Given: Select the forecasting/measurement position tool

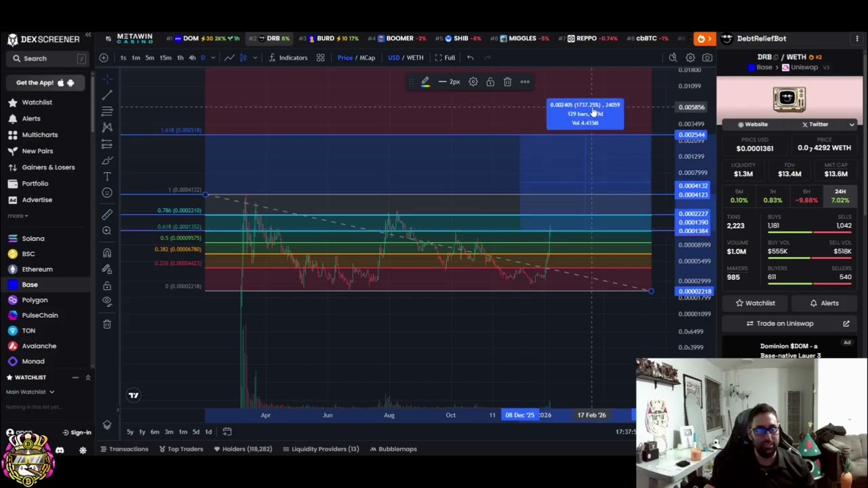Looking at the screenshot, I should point(107,144).
